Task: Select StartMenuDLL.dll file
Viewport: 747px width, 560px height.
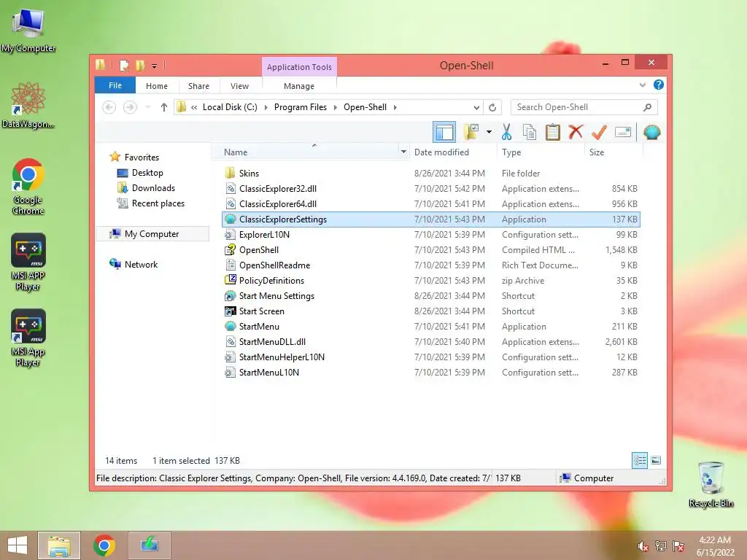Action: point(430,341)
